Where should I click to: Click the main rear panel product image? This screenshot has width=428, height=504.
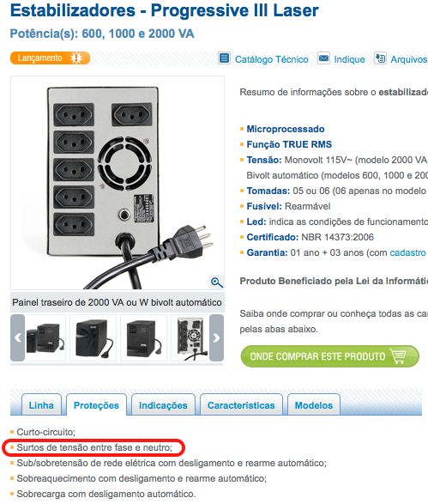click(x=118, y=183)
